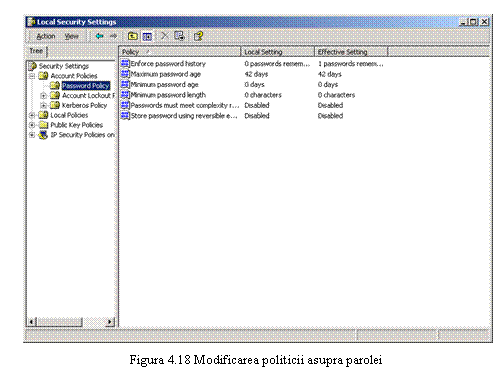500x378 pixels.
Task: Click icon beside Enforce password history
Action: (x=125, y=63)
